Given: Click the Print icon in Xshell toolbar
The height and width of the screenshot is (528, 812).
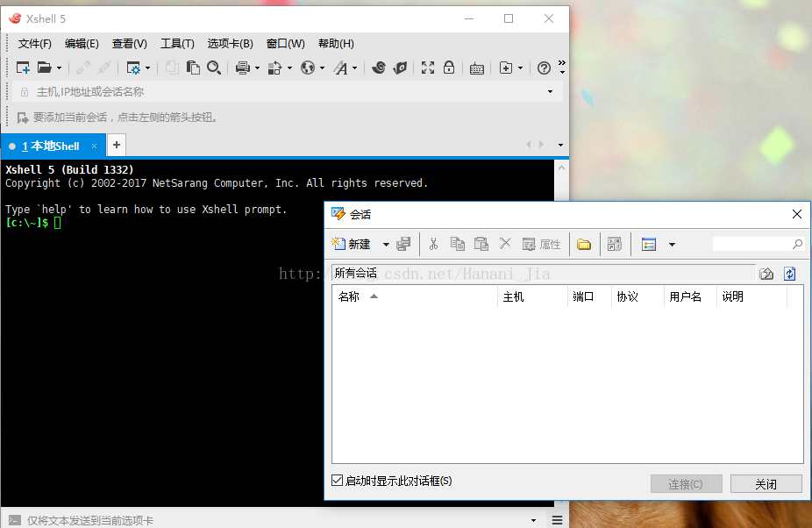Looking at the screenshot, I should (x=242, y=68).
